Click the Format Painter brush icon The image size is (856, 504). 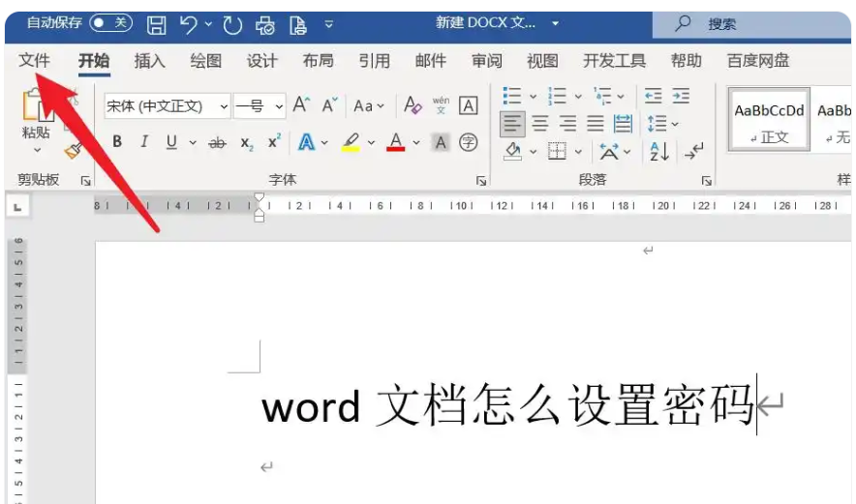pos(73,149)
